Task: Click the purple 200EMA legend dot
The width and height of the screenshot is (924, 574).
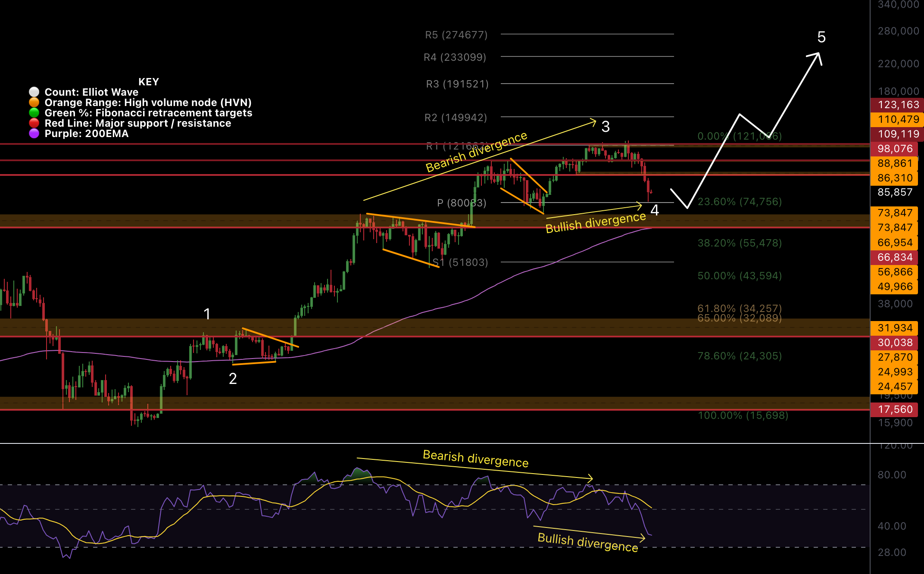Action: pyautogui.click(x=34, y=134)
